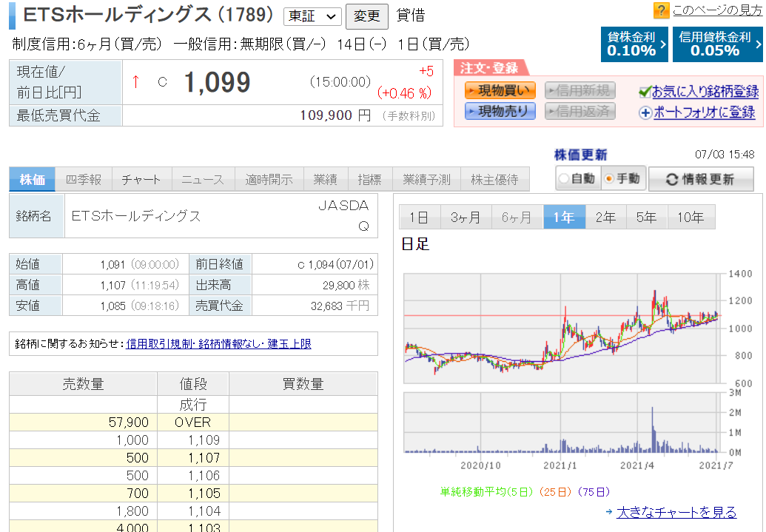
Task: Switch to the 業績予測 tab
Action: point(426,179)
